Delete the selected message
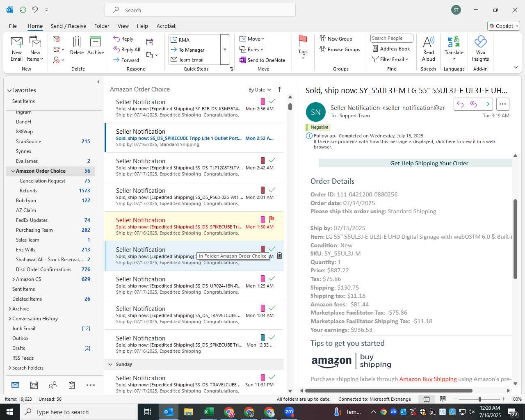This screenshot has width=525, height=420. (77, 46)
